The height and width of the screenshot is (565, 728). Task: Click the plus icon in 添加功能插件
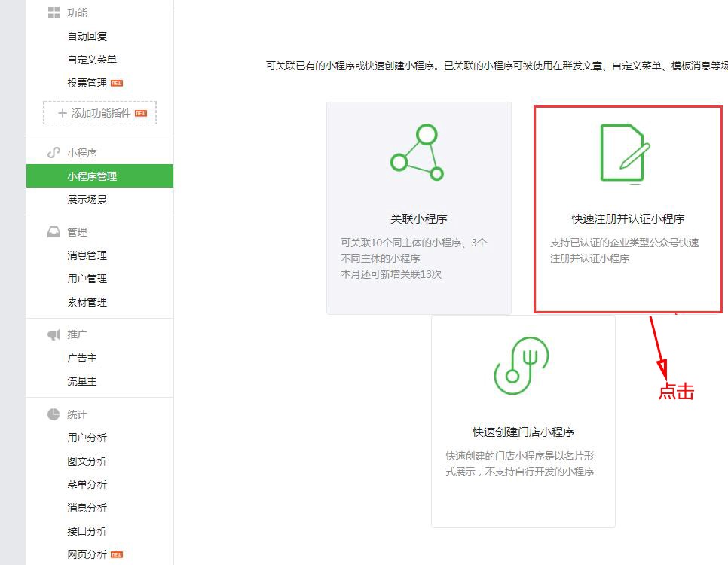[63, 113]
